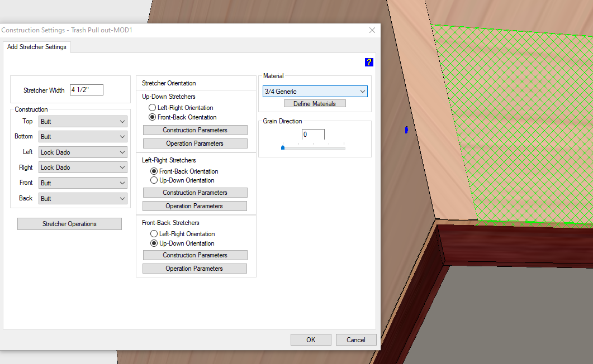Viewport: 593px width, 364px height.
Task: Open the Top construction dropdown
Action: [x=83, y=121]
